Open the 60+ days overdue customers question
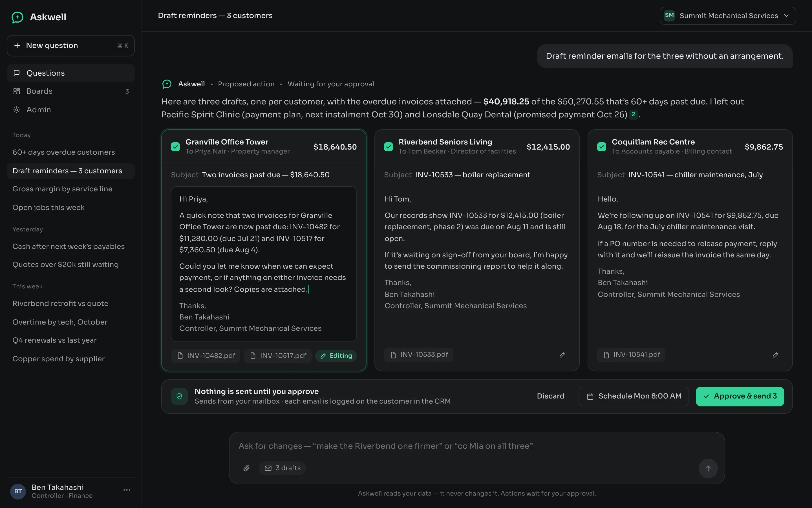Viewport: 812px width, 508px height. point(71,152)
